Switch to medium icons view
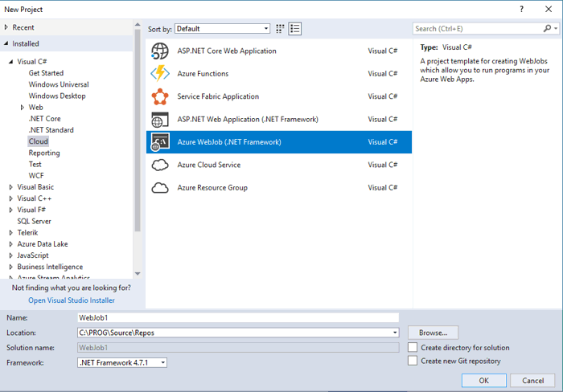This screenshot has width=563, height=392. click(281, 29)
